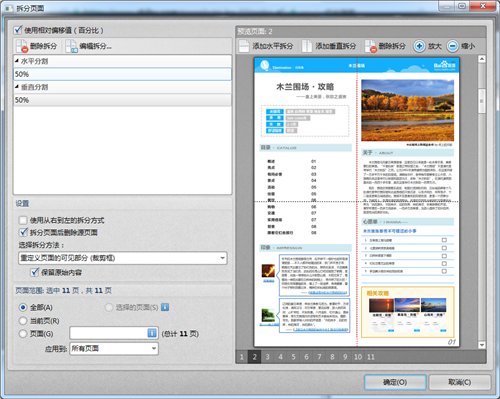Zoom out with the 缩小 minus icon
Image resolution: width=500 pixels, height=399 pixels.
click(x=452, y=46)
